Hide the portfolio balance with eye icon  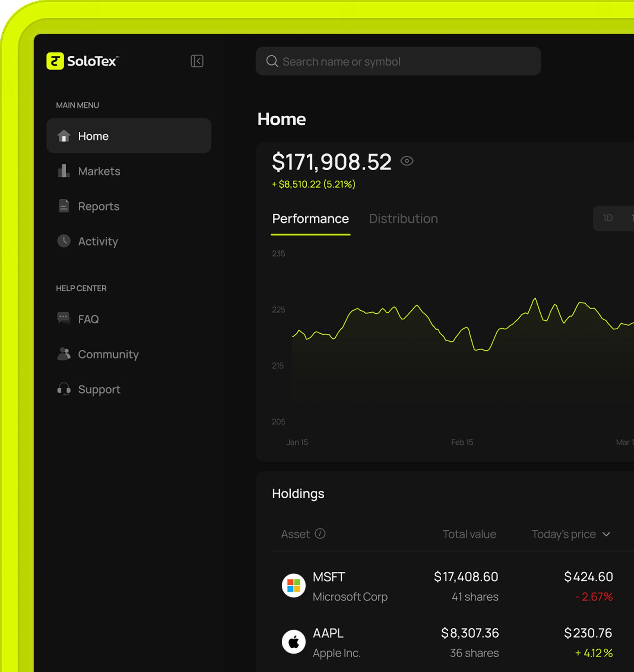tap(407, 161)
